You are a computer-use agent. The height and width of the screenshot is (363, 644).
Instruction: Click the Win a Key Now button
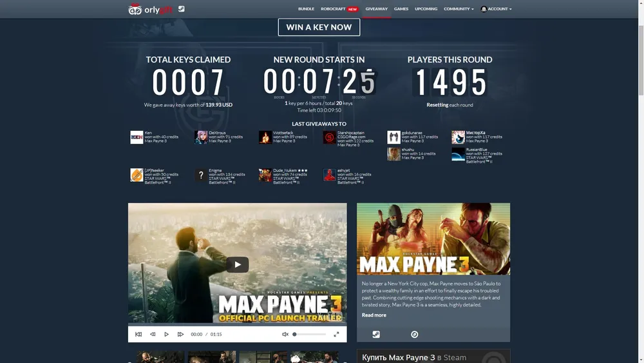319,27
